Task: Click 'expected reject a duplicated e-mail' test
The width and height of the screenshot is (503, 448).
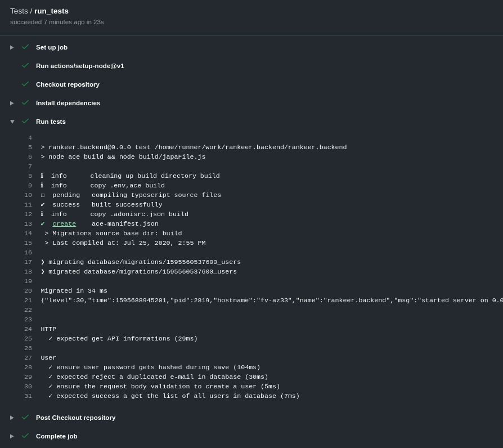Action: 162,377
